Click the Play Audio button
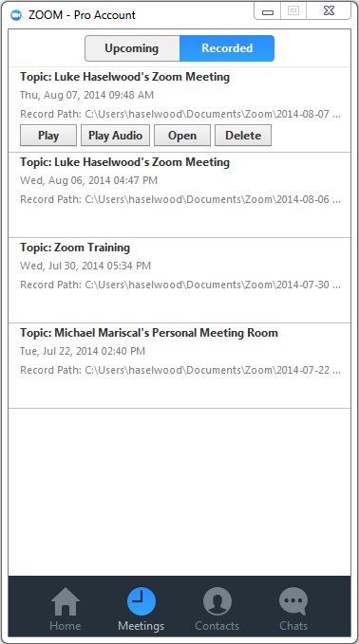 116,136
